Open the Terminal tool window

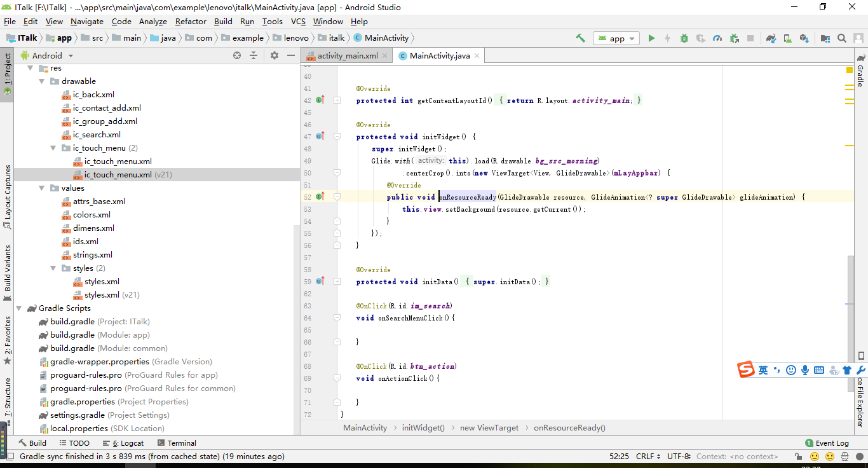[177, 443]
